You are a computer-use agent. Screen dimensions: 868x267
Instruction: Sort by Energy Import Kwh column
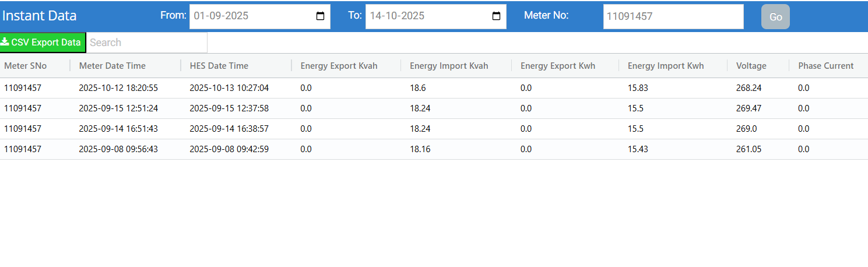666,66
